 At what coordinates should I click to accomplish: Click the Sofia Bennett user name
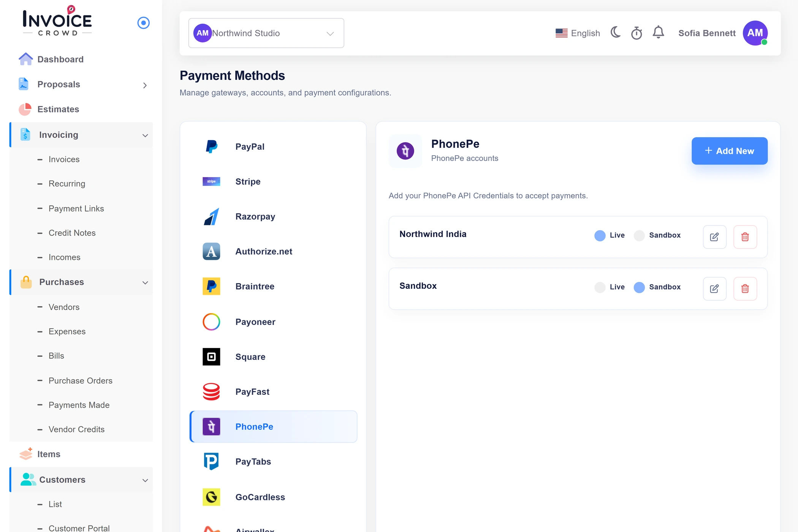(x=707, y=33)
